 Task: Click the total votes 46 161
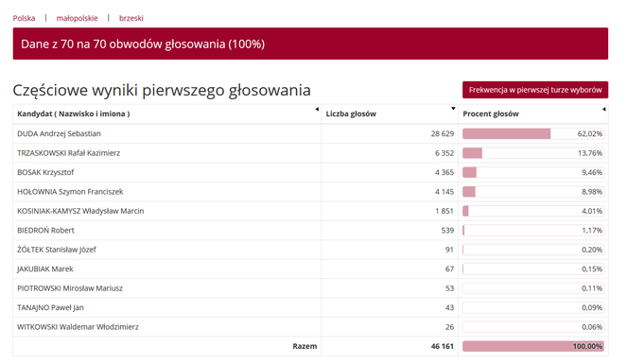443,346
